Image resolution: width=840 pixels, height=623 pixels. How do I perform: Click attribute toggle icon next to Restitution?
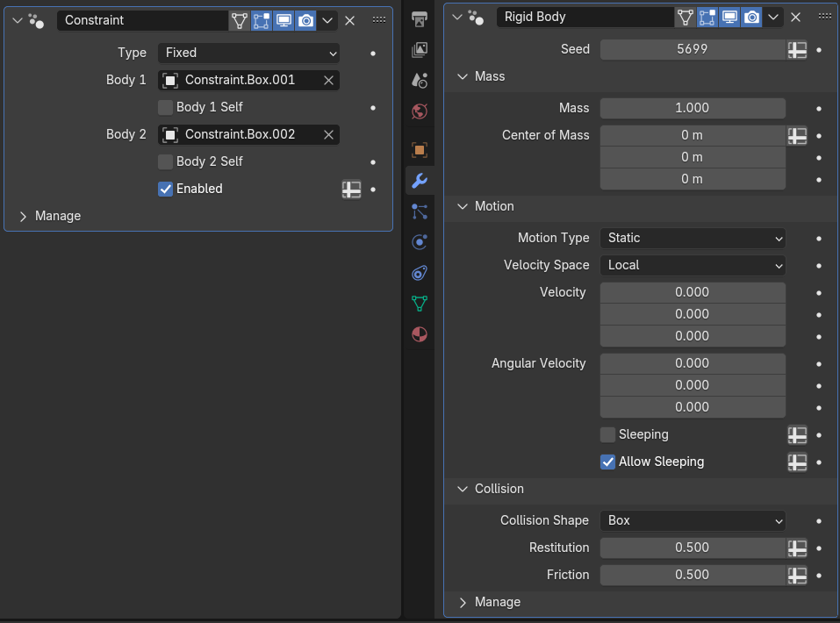[x=797, y=548]
